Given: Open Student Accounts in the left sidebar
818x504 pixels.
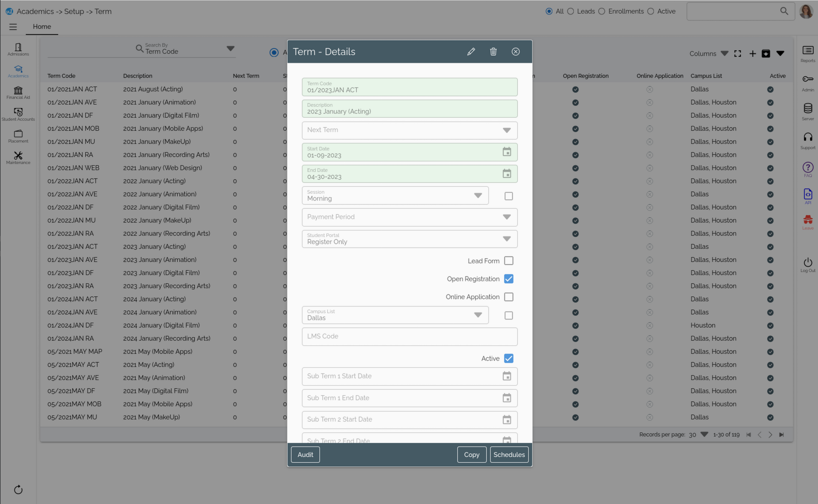Looking at the screenshot, I should coord(18,114).
